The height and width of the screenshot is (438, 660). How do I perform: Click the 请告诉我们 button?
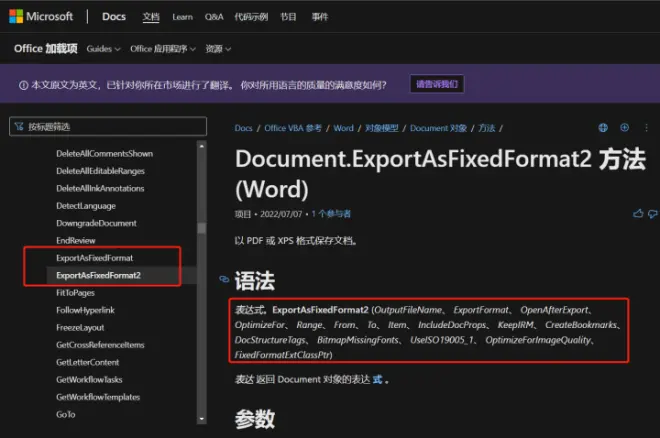(437, 84)
